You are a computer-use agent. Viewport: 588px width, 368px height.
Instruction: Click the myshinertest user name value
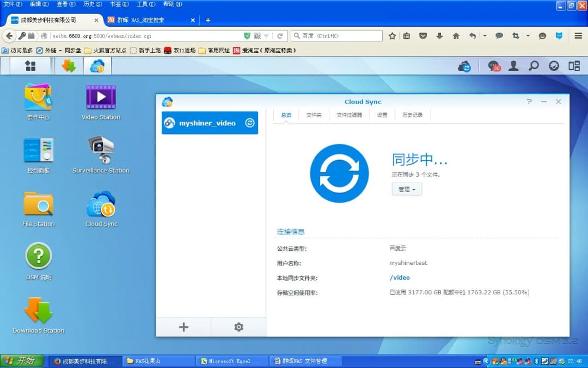coord(408,263)
